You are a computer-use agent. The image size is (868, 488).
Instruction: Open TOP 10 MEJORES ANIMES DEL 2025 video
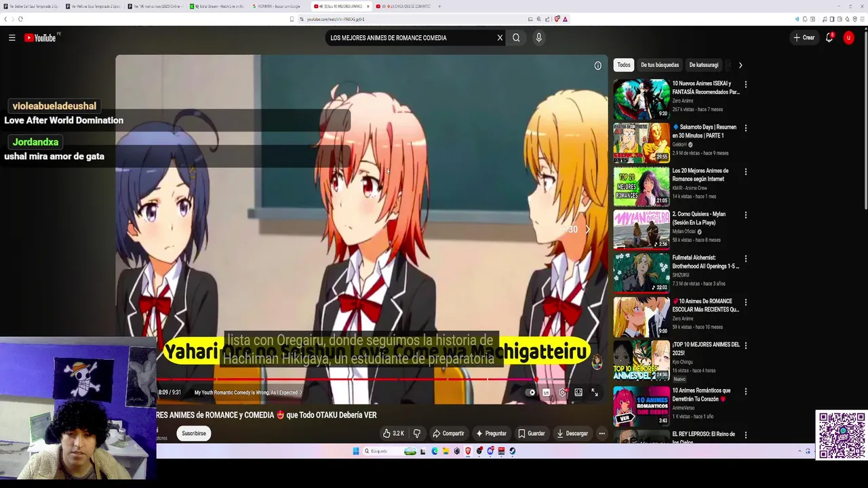[642, 359]
